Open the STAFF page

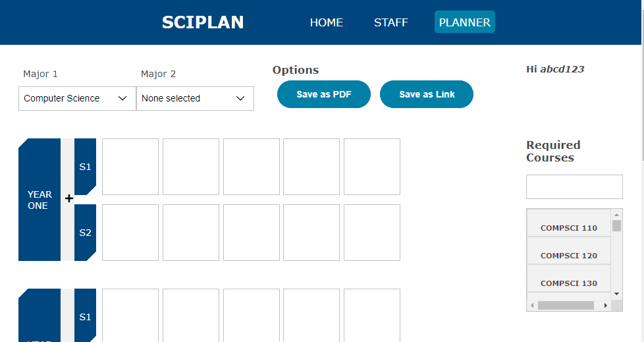[x=391, y=22]
